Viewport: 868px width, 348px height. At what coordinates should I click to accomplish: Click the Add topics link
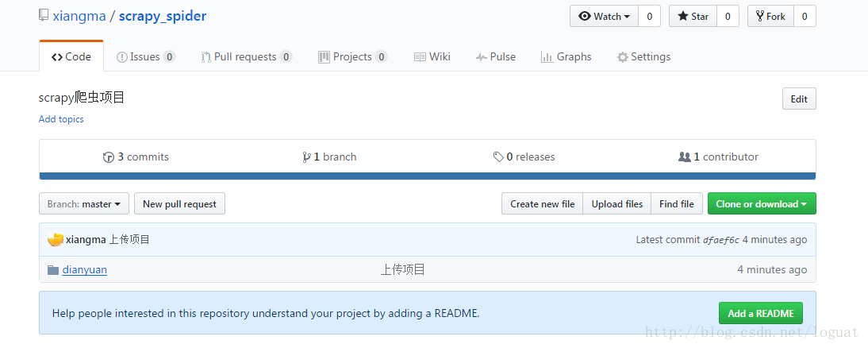[x=61, y=119]
